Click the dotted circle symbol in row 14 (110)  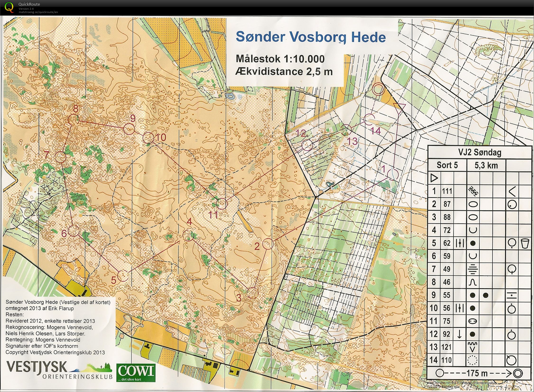(x=473, y=360)
